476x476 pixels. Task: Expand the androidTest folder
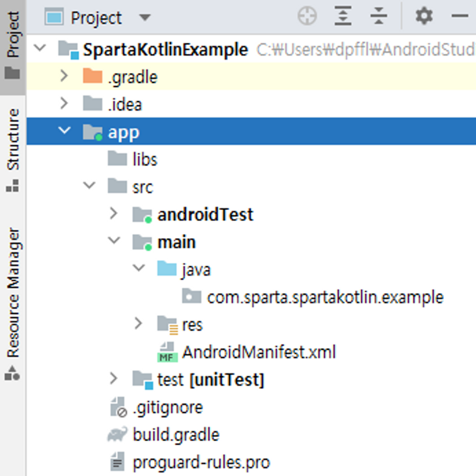point(114,213)
